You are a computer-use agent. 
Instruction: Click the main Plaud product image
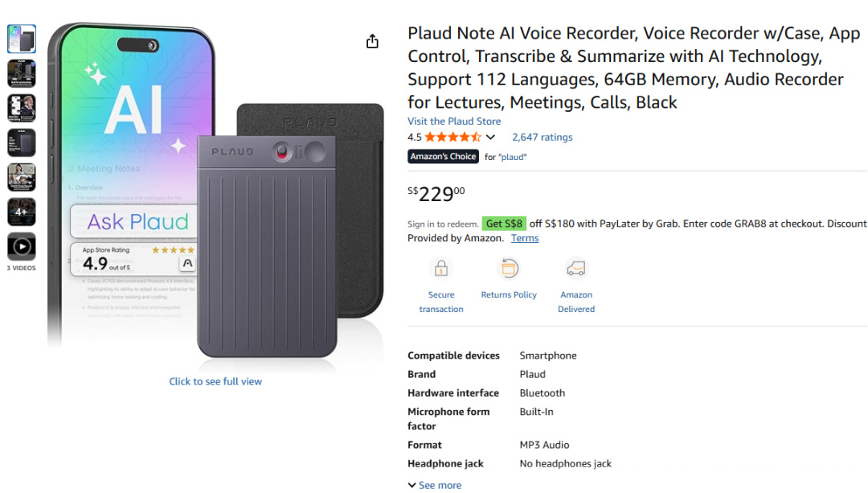(215, 193)
